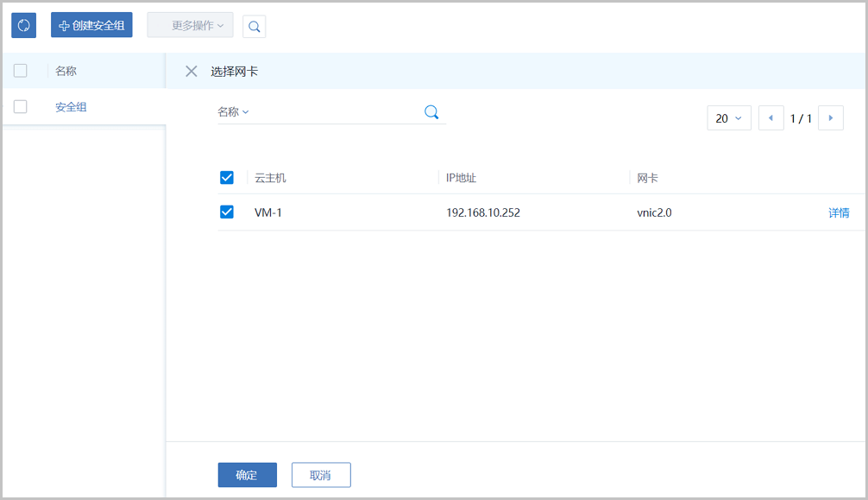Go to next page arrow
Screen dimensions: 868x500
click(830, 118)
